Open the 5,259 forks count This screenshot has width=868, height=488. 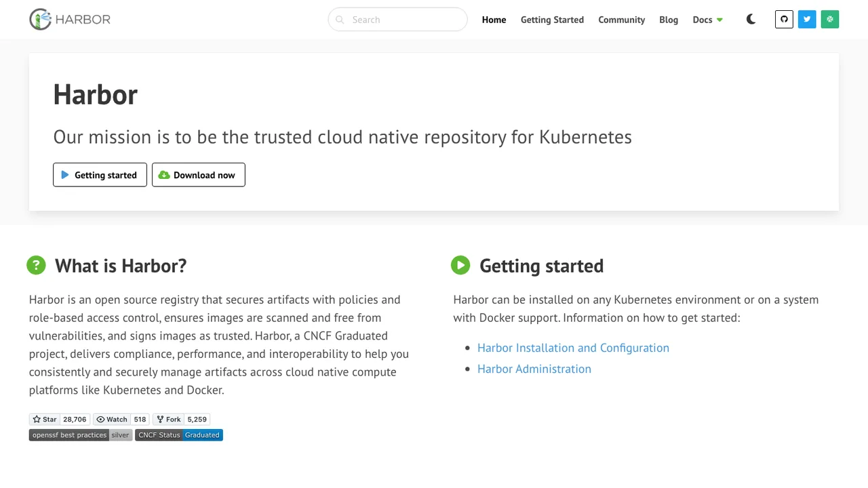[197, 419]
